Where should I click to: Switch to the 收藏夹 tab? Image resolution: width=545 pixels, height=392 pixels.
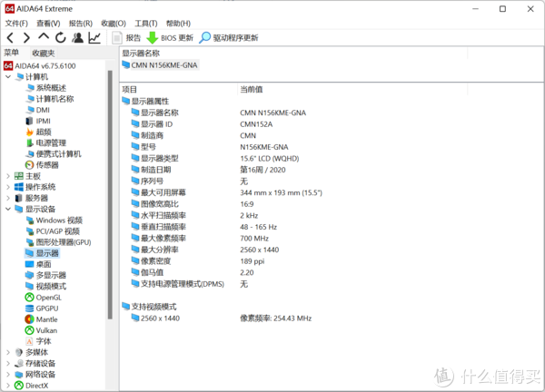coord(44,54)
